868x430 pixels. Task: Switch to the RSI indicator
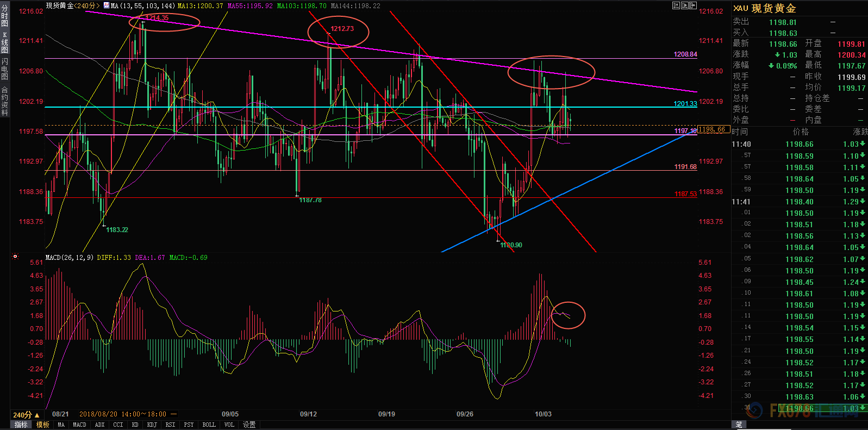(x=170, y=425)
